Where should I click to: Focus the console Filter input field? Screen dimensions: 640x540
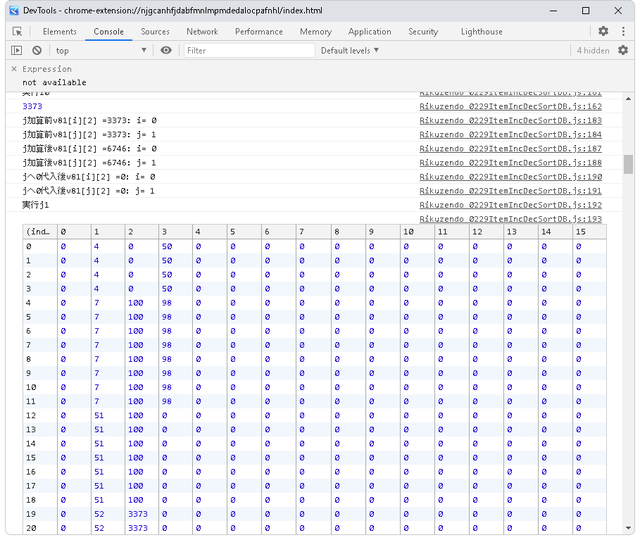[249, 50]
